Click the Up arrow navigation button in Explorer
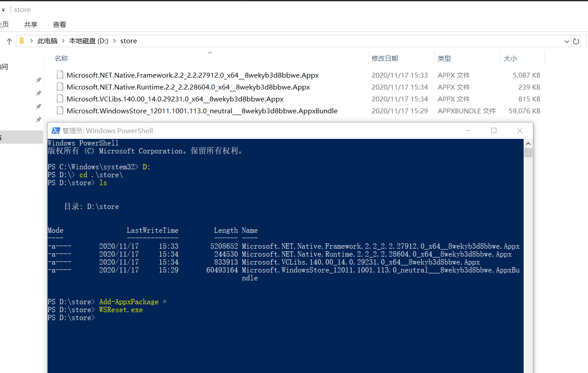Screen dimensions: 588x373 click(9, 41)
